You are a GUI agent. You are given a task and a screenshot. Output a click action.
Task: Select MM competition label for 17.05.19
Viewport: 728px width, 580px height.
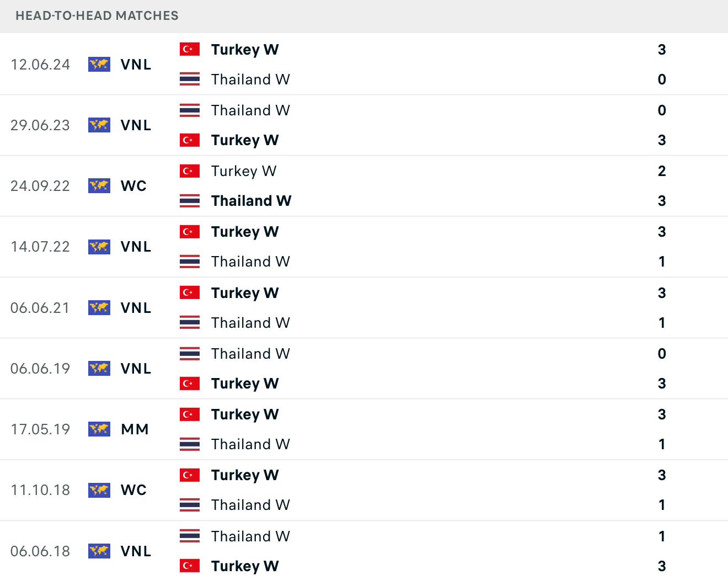[135, 429]
